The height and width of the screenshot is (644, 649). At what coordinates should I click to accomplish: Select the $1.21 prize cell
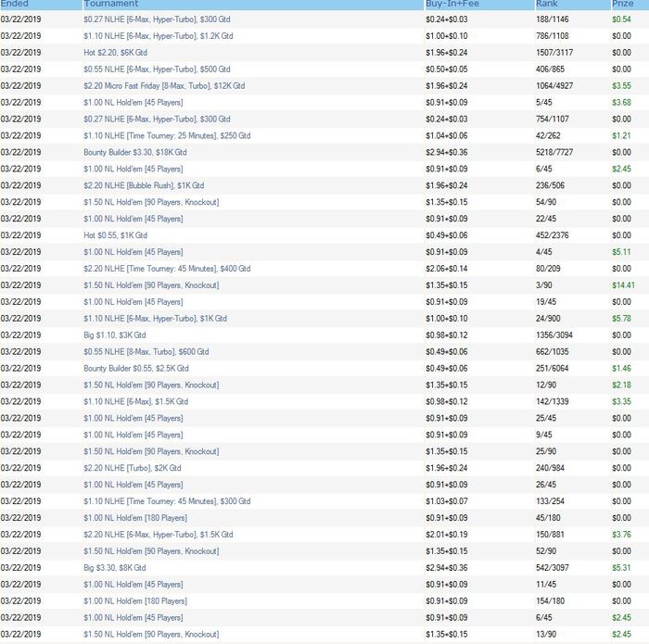[622, 135]
